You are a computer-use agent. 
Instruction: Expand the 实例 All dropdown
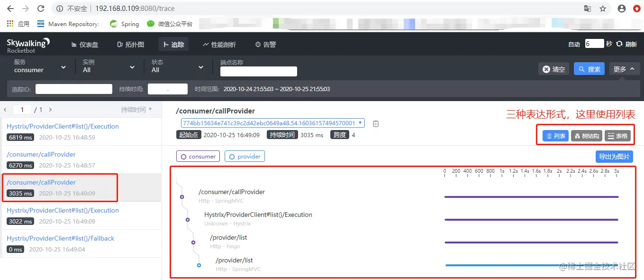(x=109, y=66)
